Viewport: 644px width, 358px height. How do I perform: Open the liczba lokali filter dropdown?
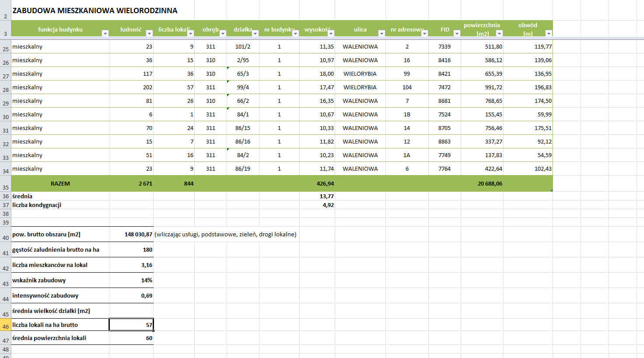pos(190,33)
